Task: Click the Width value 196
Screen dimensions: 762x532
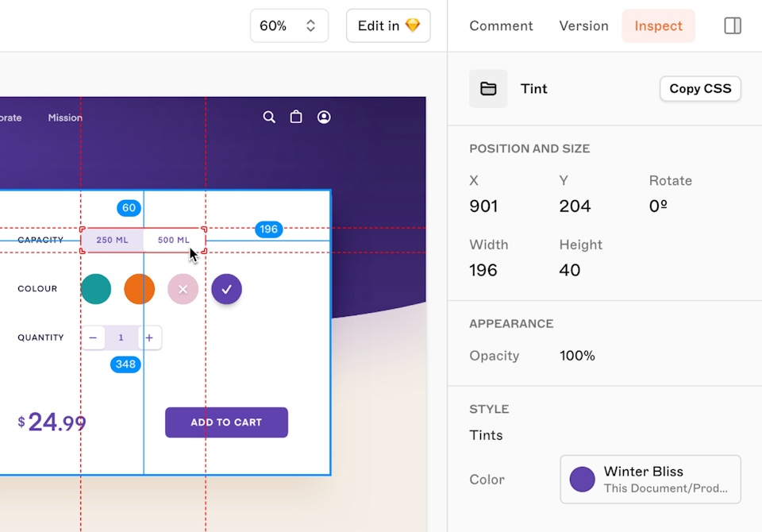Action: click(x=483, y=271)
